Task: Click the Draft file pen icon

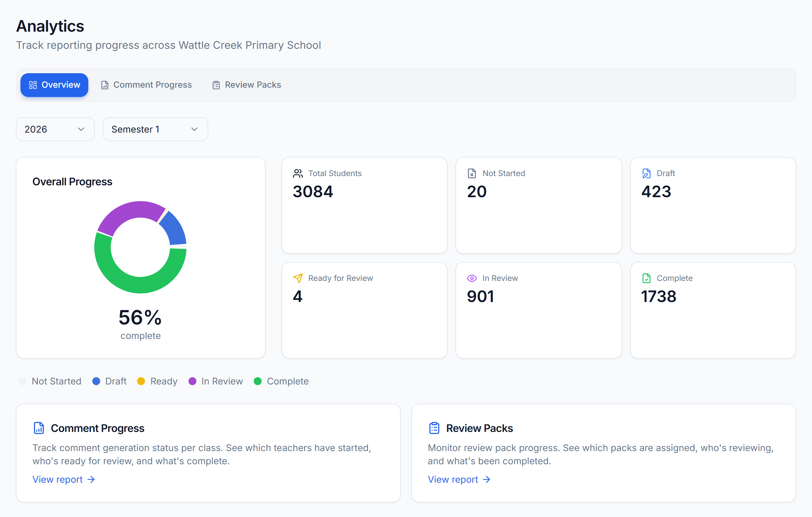Action: pyautogui.click(x=646, y=173)
